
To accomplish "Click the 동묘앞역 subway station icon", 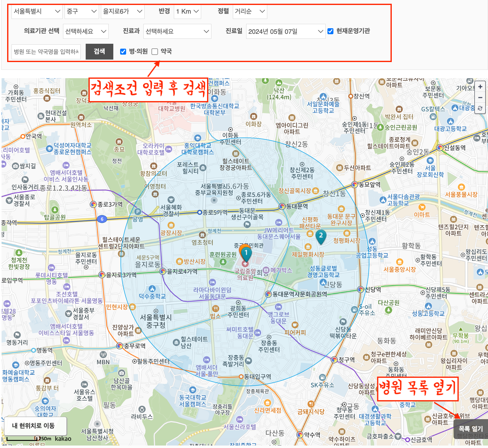I will [355, 185].
